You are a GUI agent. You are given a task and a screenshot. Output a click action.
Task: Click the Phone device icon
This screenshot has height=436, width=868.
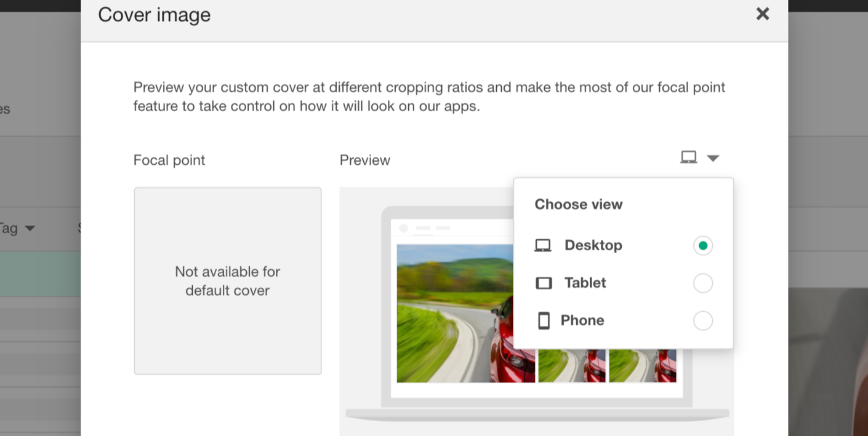(544, 320)
